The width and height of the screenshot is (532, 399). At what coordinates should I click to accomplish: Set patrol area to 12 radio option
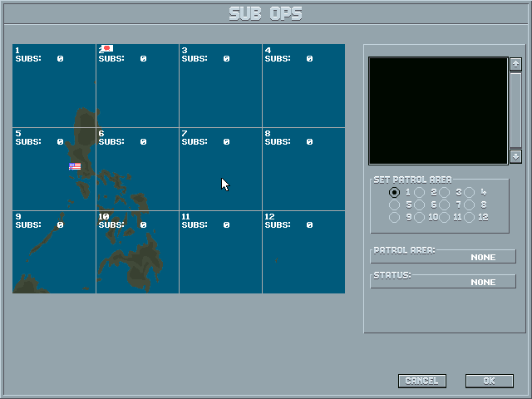(x=470, y=217)
